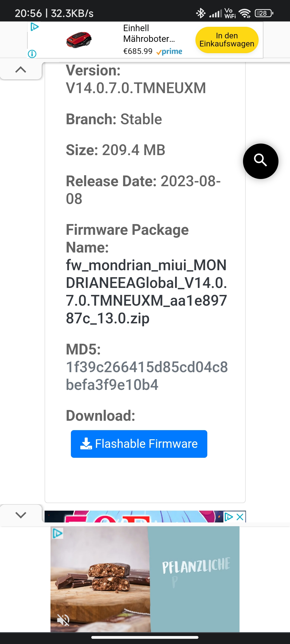Tap the black floating search icon
This screenshot has width=290, height=644.
click(x=260, y=161)
